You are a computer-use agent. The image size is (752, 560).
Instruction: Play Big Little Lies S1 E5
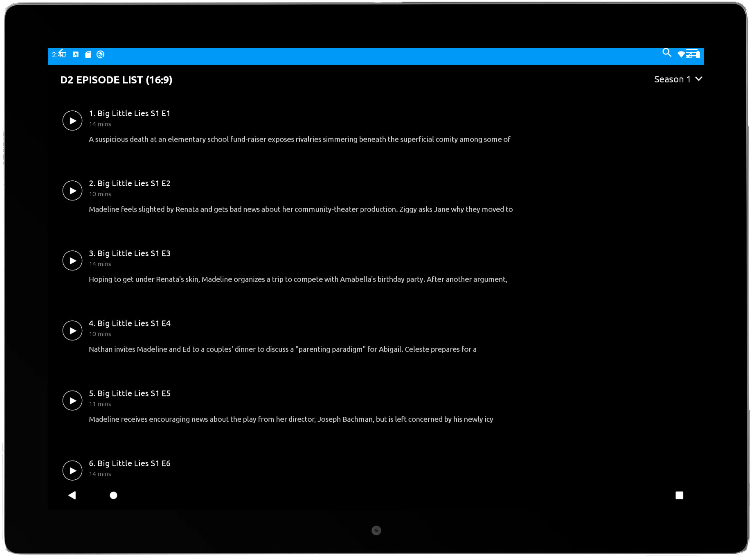pyautogui.click(x=72, y=400)
